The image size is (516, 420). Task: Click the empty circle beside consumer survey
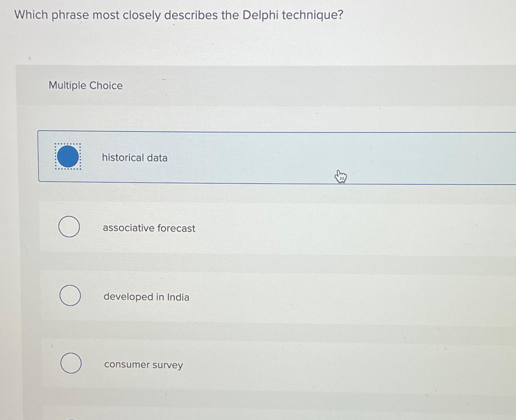pos(71,363)
